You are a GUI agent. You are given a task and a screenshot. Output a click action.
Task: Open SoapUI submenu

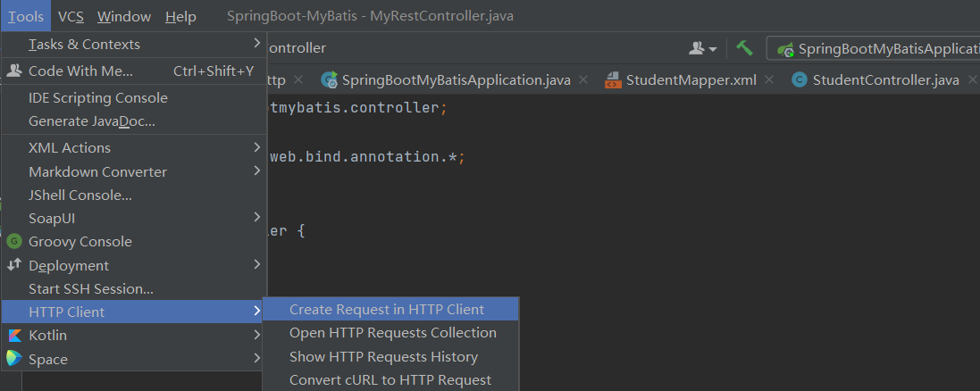tap(134, 219)
